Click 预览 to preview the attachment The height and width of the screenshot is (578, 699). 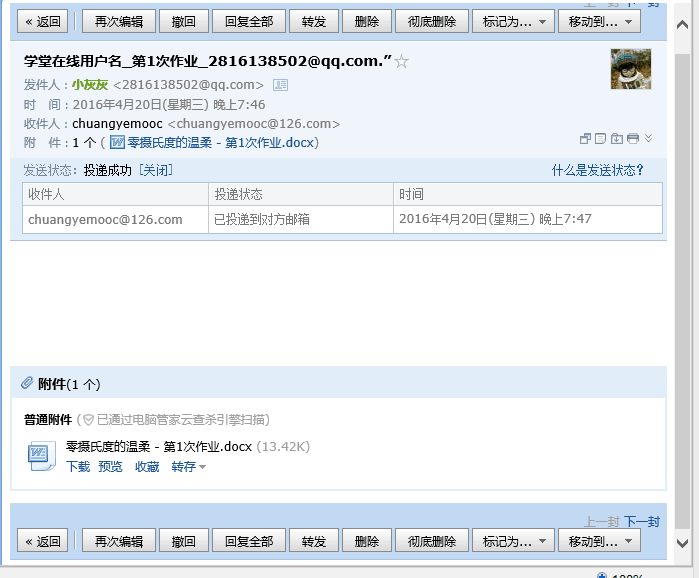point(110,467)
